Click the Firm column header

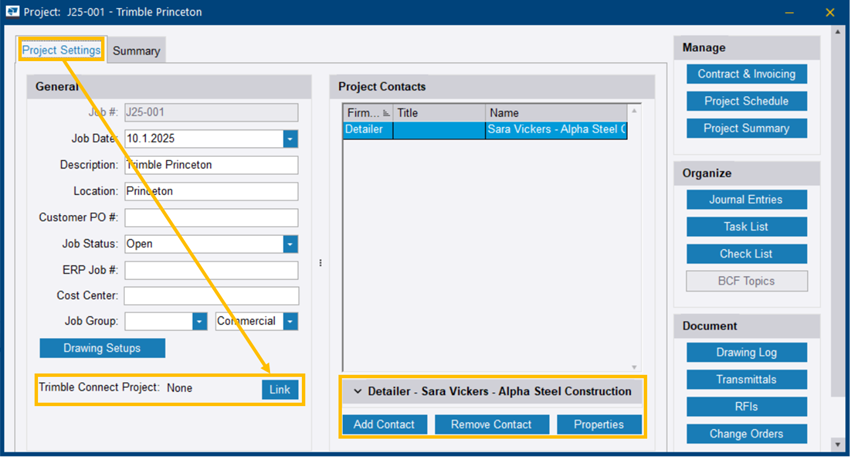coord(368,113)
